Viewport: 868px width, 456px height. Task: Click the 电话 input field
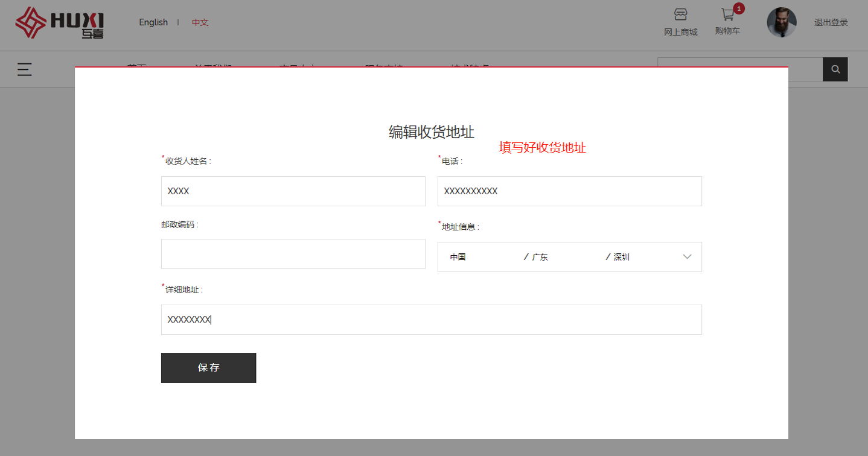point(570,191)
